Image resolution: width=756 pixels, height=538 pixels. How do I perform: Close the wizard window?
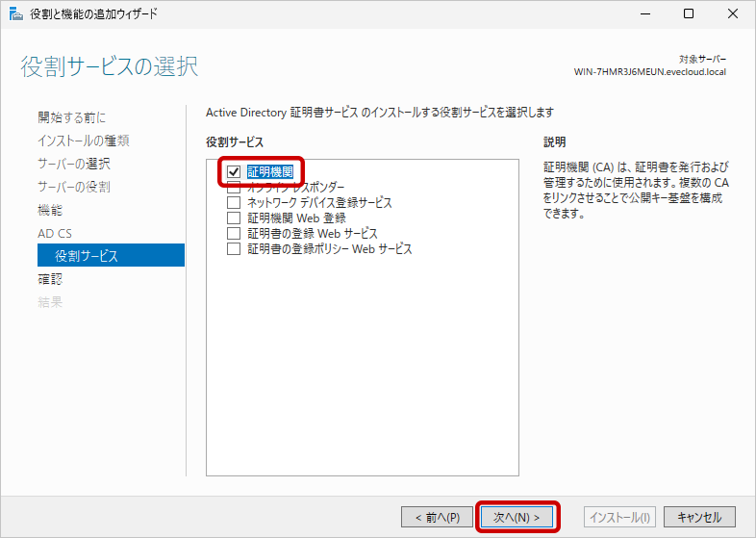click(x=733, y=14)
